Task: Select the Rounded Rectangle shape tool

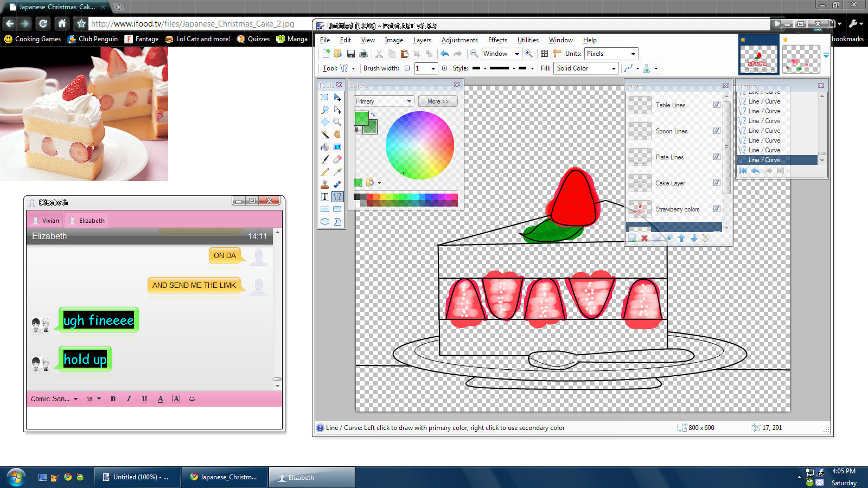Action: click(x=337, y=209)
